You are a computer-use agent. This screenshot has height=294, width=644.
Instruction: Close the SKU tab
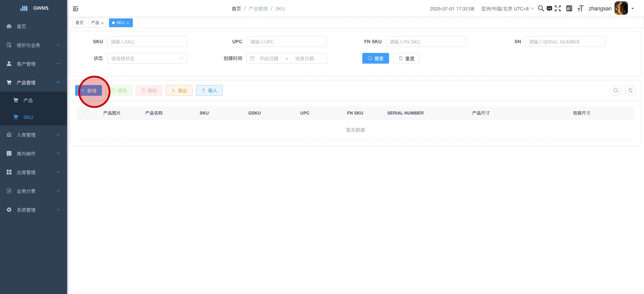[128, 23]
